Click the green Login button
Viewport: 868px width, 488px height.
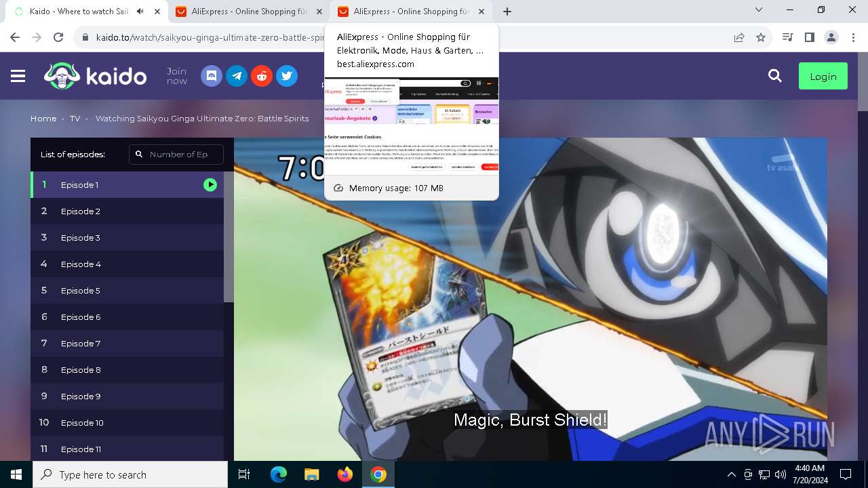823,77
